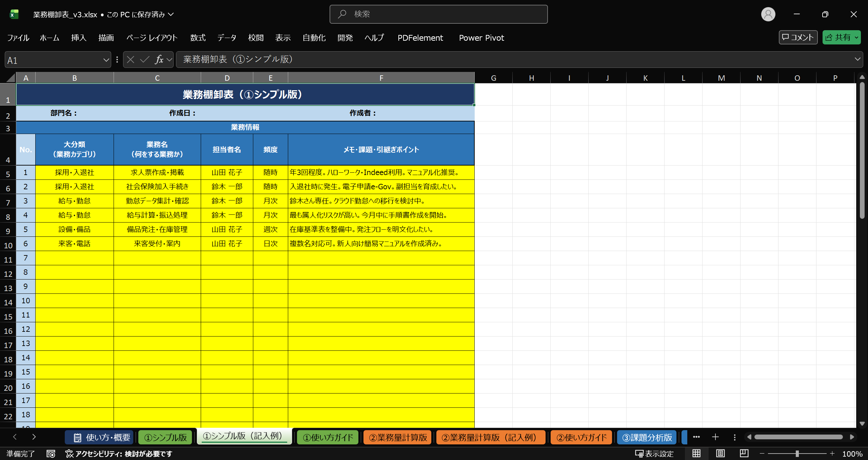Viewport: 868px width, 460px height.
Task: Switch to Normal view mode
Action: [x=696, y=453]
